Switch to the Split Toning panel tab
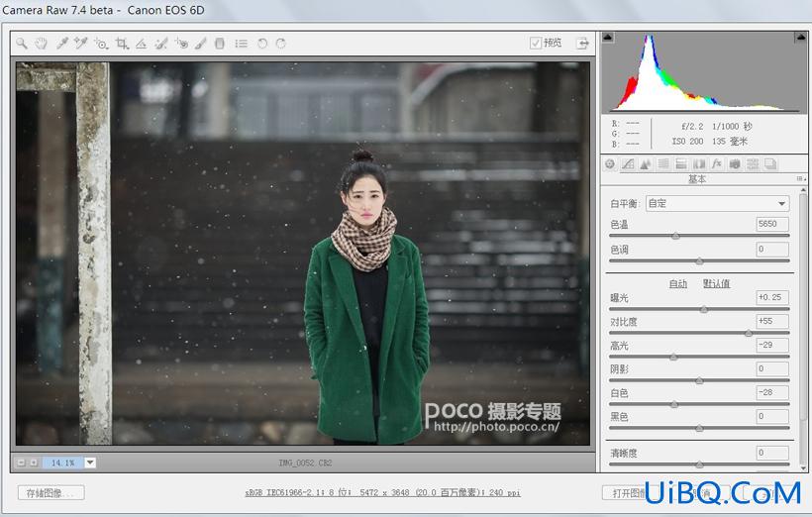Image resolution: width=812 pixels, height=517 pixels. coord(681,164)
